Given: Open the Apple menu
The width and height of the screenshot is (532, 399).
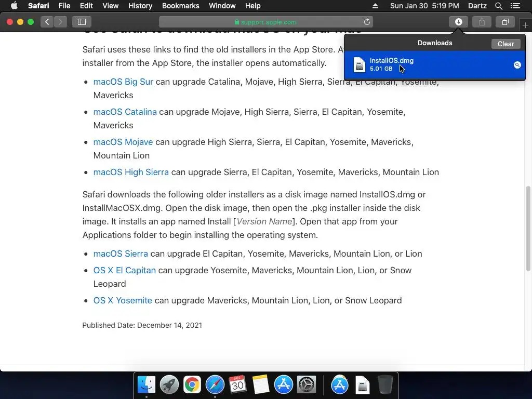Looking at the screenshot, I should pyautogui.click(x=14, y=6).
